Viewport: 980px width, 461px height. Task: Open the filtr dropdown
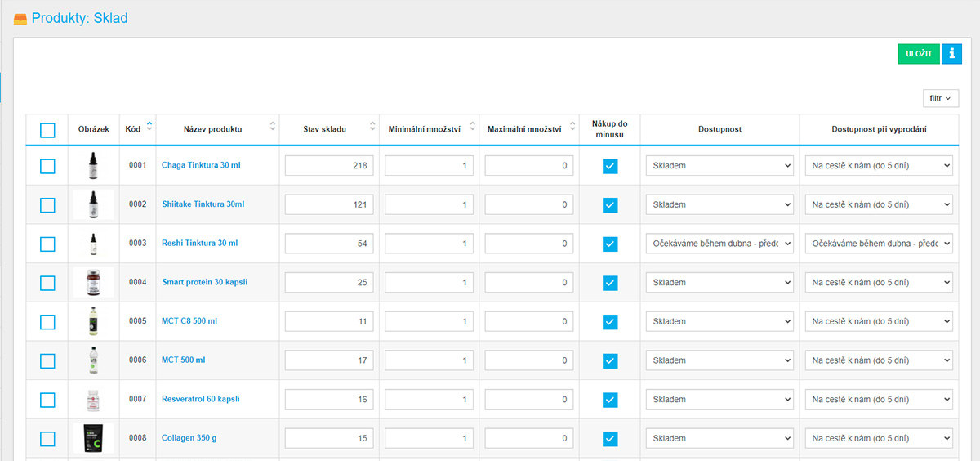940,98
